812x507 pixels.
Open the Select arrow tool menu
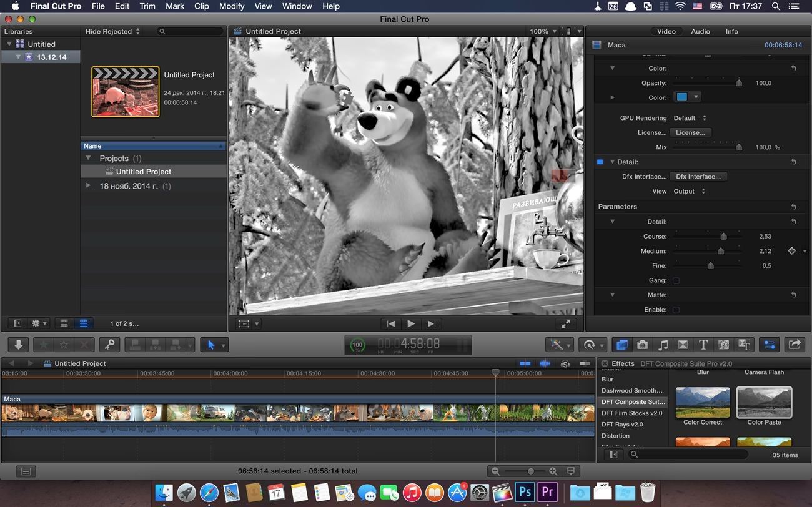[214, 344]
